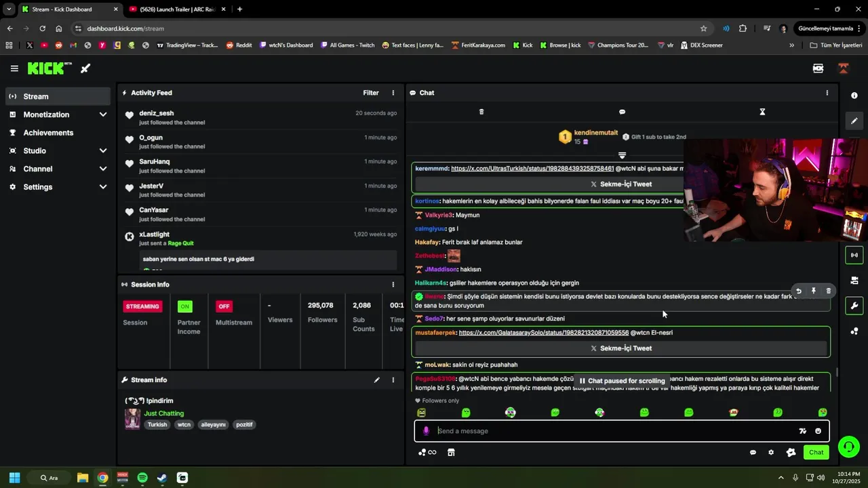Delete the hovered chat message with the trash icon

(828, 291)
